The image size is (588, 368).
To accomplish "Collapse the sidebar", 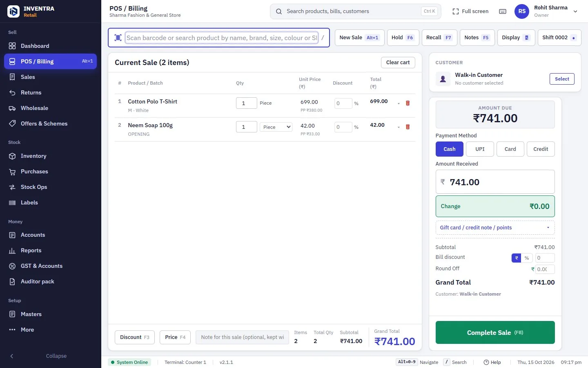I will [51, 356].
